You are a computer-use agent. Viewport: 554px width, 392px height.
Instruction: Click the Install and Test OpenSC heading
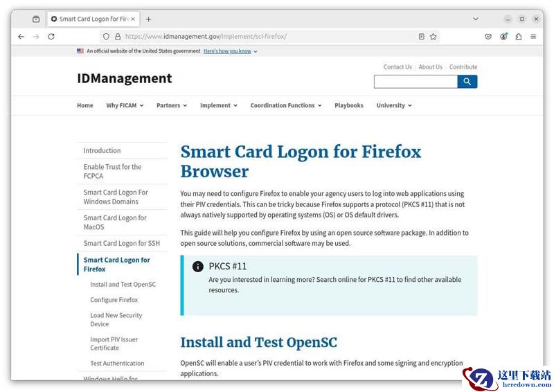[x=258, y=342]
